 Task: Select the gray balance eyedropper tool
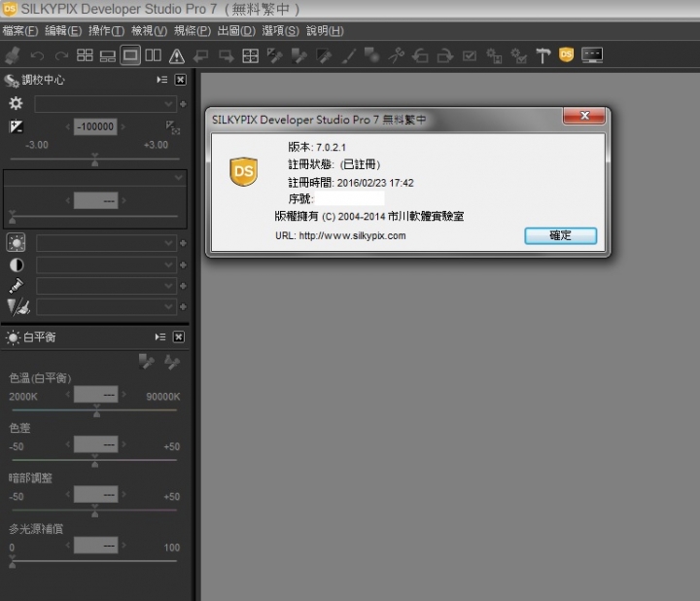(274, 55)
